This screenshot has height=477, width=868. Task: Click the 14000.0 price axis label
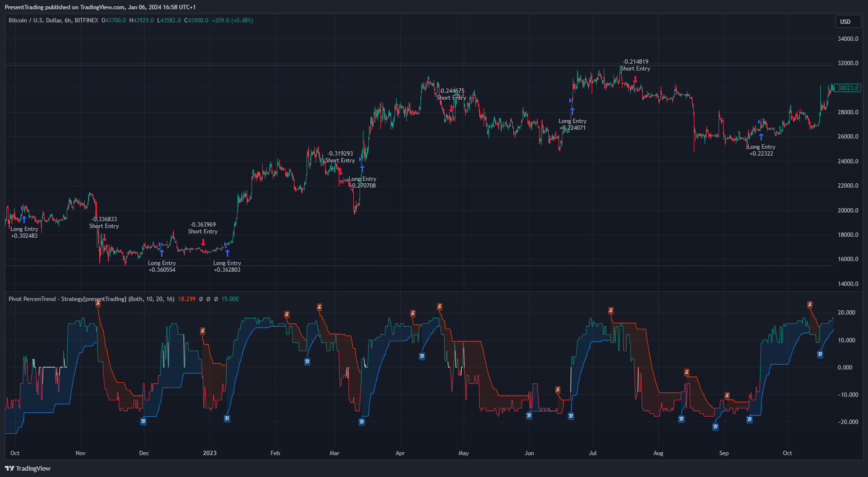pos(848,284)
